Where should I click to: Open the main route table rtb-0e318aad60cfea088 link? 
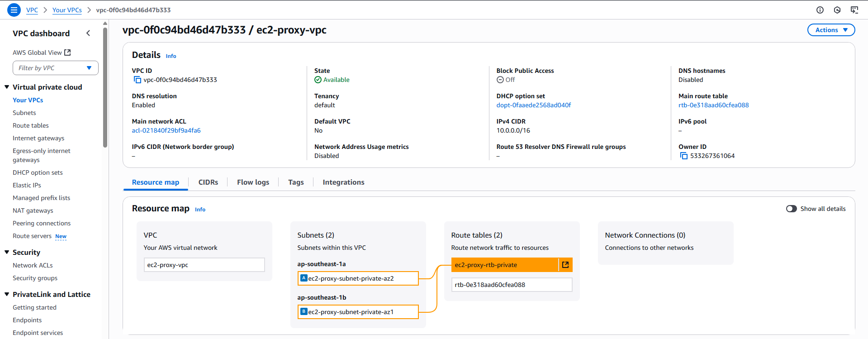713,105
